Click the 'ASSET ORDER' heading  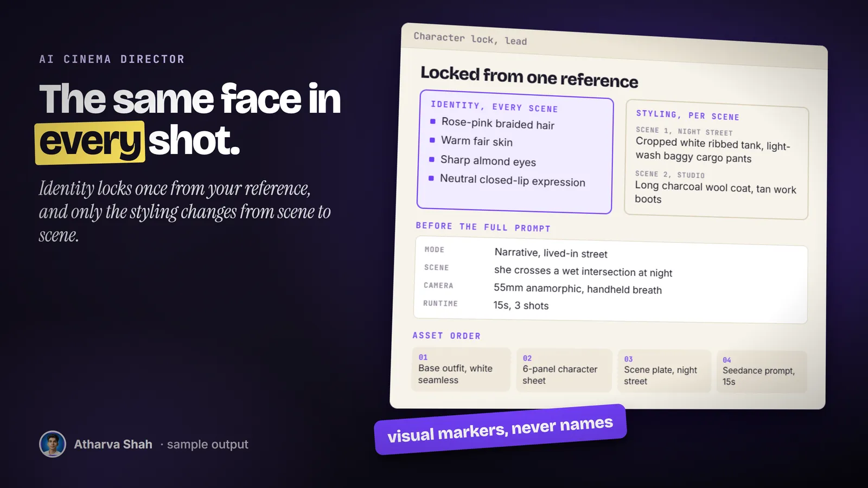pyautogui.click(x=446, y=336)
